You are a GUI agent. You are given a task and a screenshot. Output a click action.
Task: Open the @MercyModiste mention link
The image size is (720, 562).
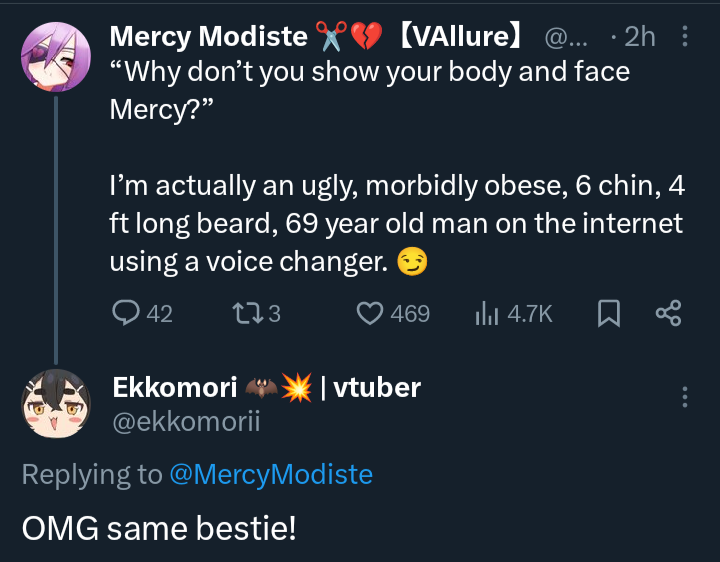tap(271, 474)
